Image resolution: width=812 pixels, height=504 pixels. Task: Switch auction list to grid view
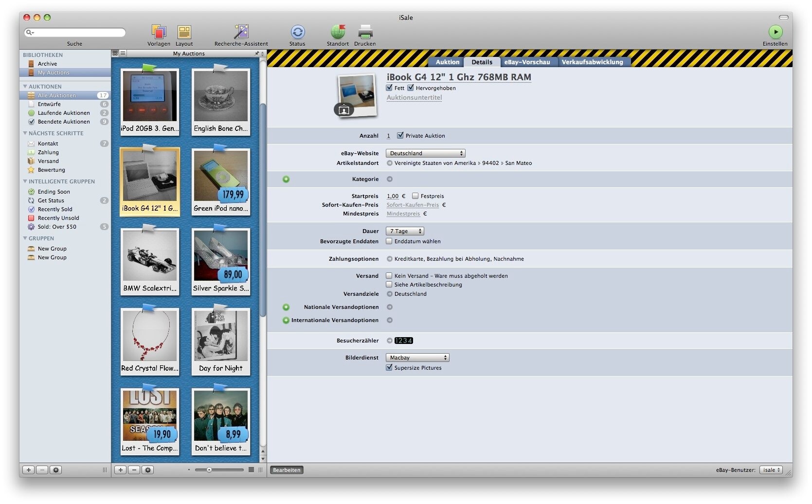pyautogui.click(x=115, y=53)
